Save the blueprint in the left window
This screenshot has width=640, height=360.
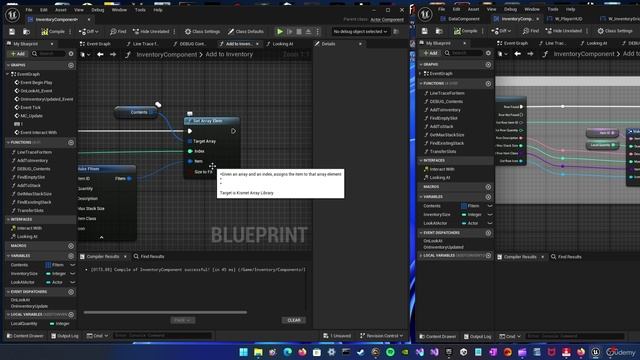pyautogui.click(x=12, y=31)
